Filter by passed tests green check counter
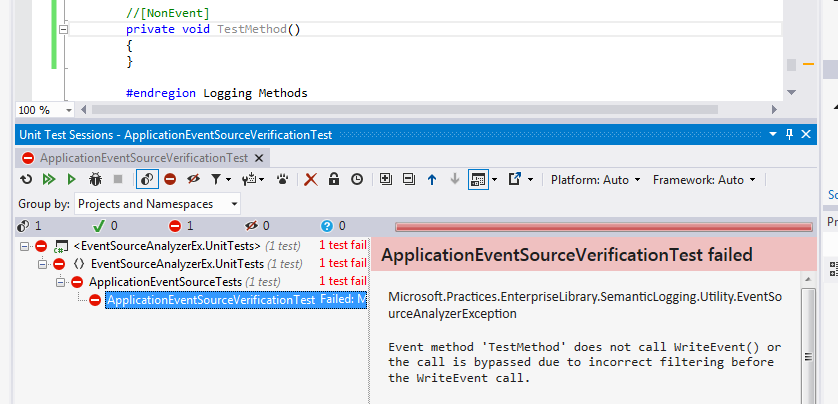The image size is (838, 404). (105, 227)
